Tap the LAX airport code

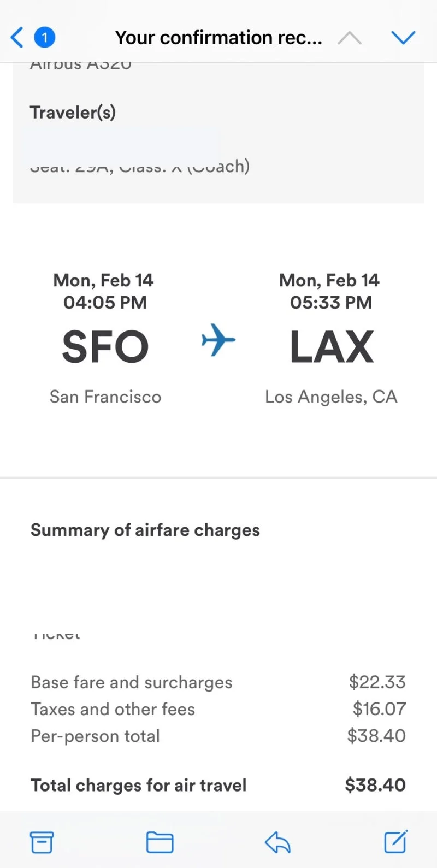tap(332, 347)
